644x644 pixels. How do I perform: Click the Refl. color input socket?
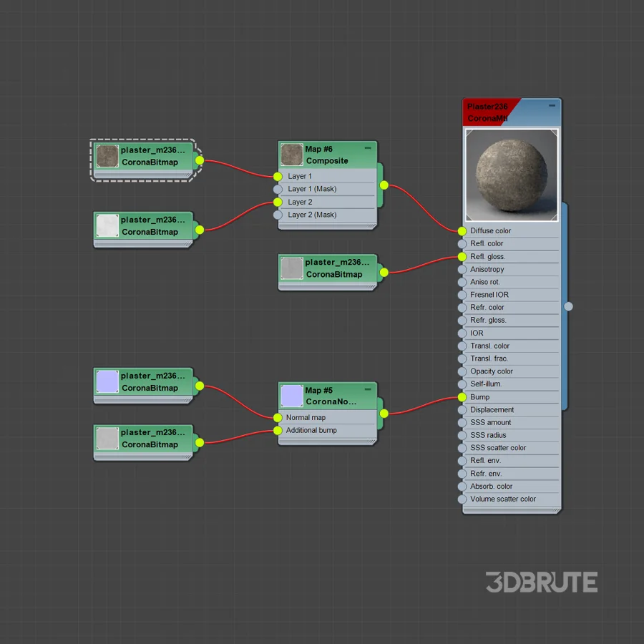click(462, 244)
